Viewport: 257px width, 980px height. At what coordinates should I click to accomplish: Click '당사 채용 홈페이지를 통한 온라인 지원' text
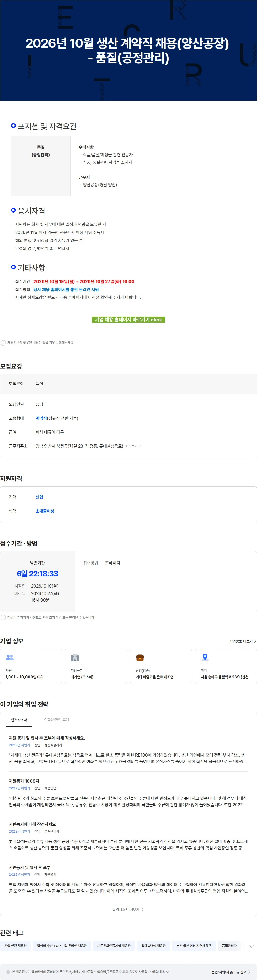(66, 289)
